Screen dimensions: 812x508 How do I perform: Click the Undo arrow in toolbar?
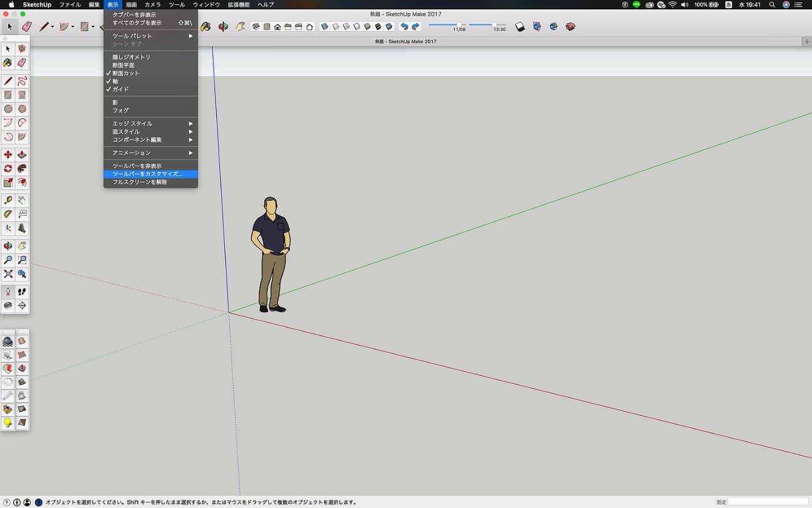pos(404,27)
